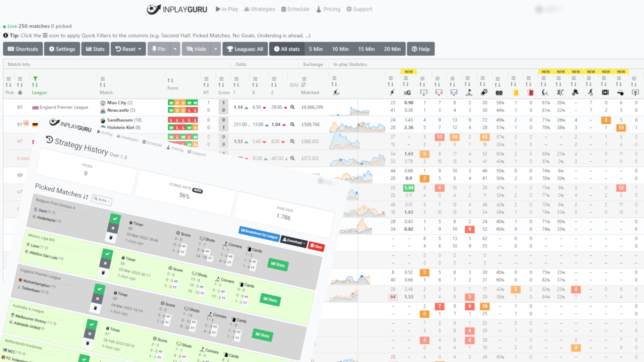The height and width of the screenshot is (362, 644).
Task: Open the In-Play nav item
Action: click(227, 9)
